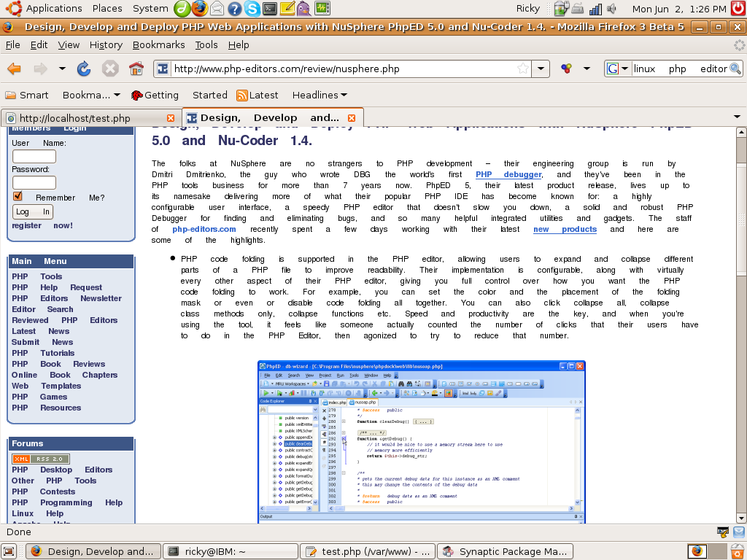Bookmark this page with the star icon

522,69
